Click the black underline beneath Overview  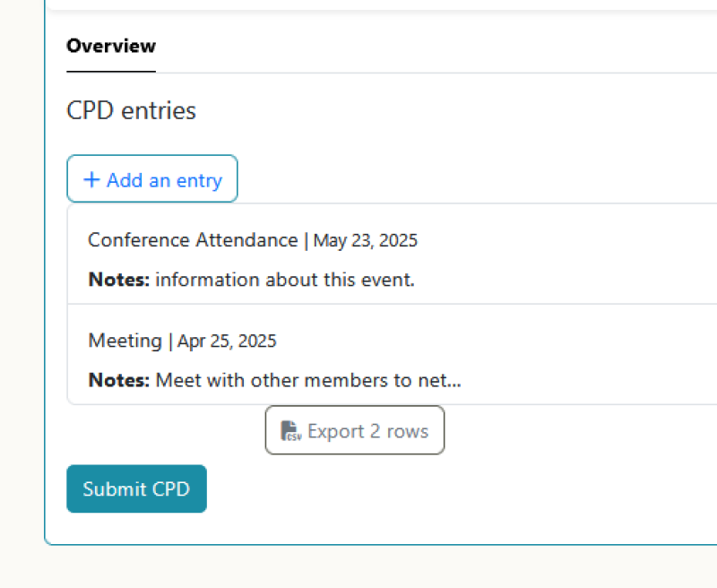pos(111,71)
